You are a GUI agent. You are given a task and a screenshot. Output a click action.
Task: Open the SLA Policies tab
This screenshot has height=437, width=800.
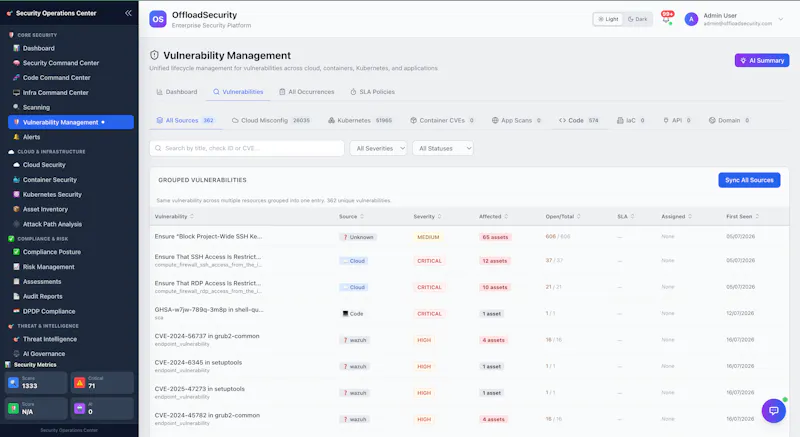pyautogui.click(x=372, y=92)
